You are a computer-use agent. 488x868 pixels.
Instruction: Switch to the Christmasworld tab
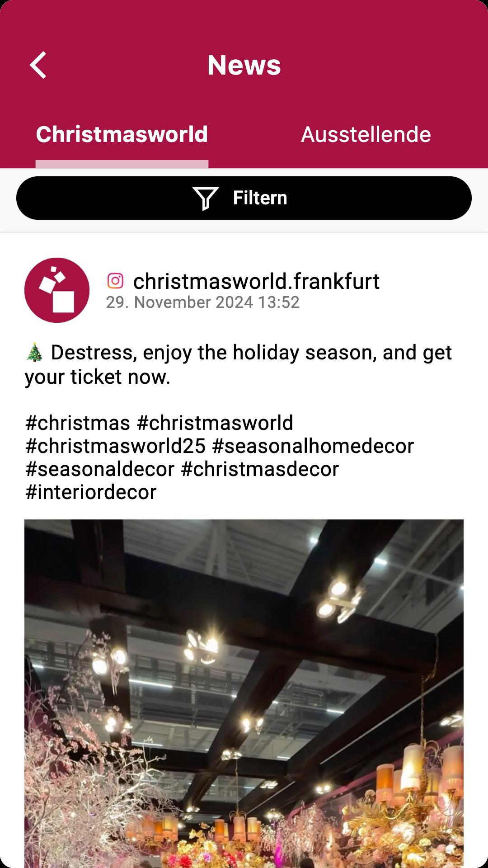122,134
